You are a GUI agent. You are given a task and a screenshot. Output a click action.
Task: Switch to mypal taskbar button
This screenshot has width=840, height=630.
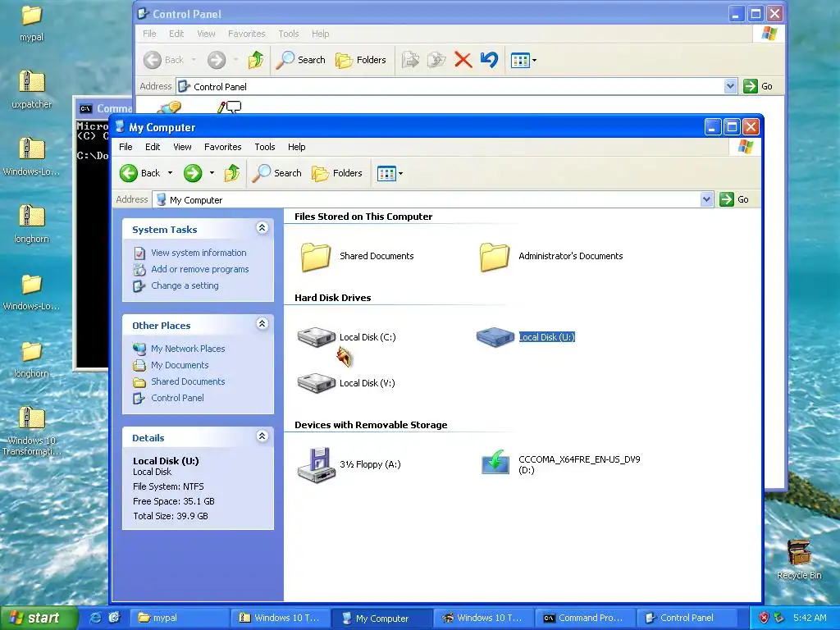(x=180, y=618)
